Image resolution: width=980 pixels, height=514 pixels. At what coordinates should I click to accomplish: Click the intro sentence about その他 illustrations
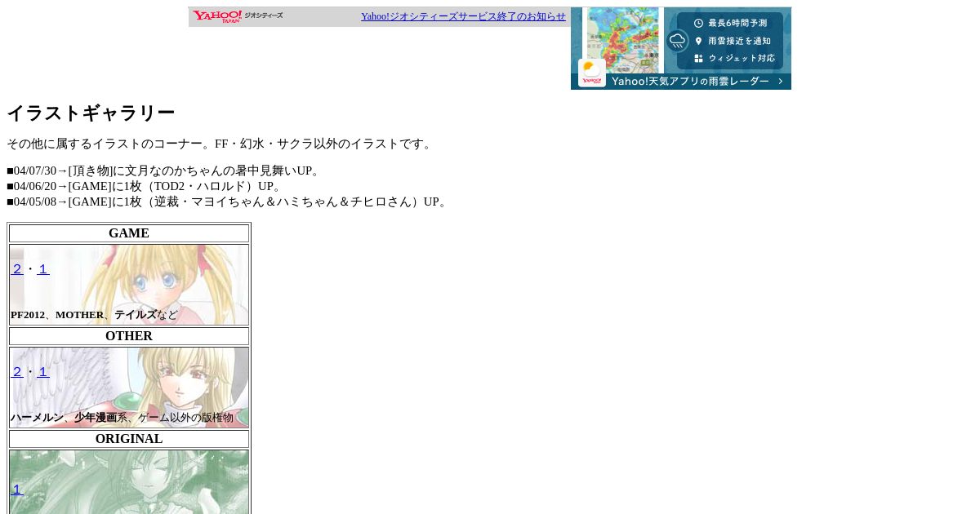220,144
